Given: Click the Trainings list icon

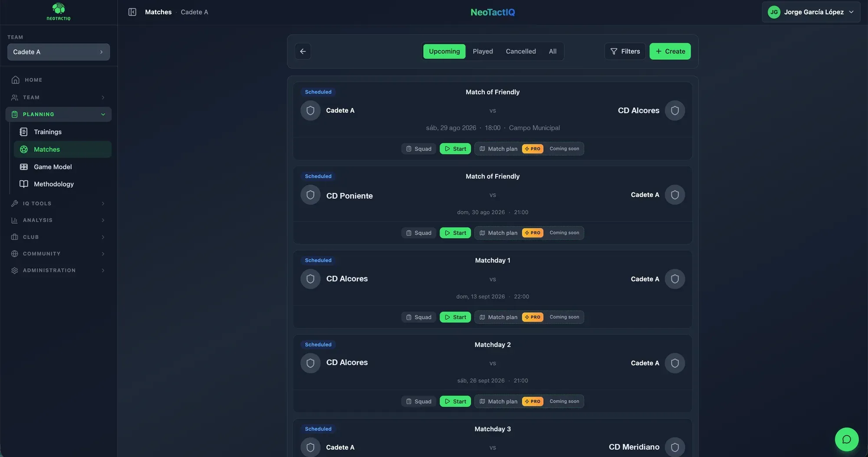Looking at the screenshot, I should point(24,132).
